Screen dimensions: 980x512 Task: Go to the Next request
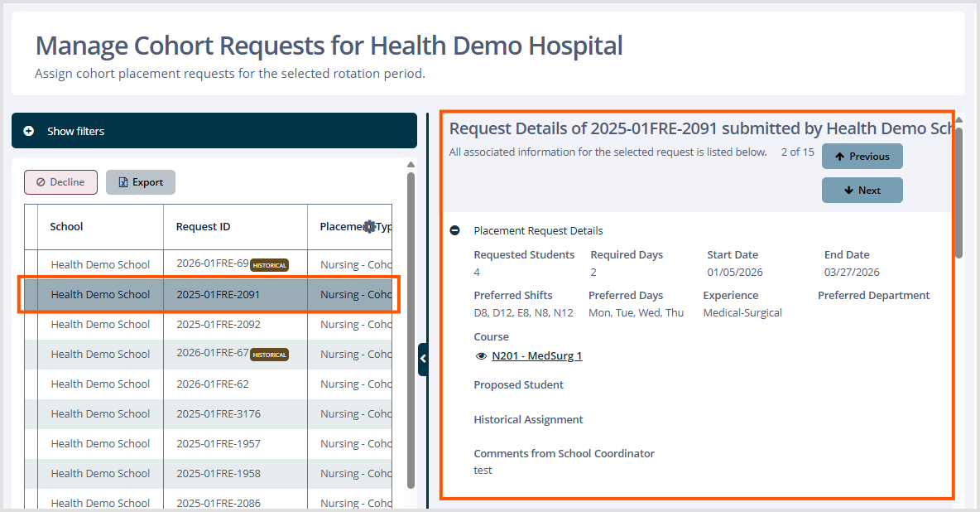tap(862, 191)
